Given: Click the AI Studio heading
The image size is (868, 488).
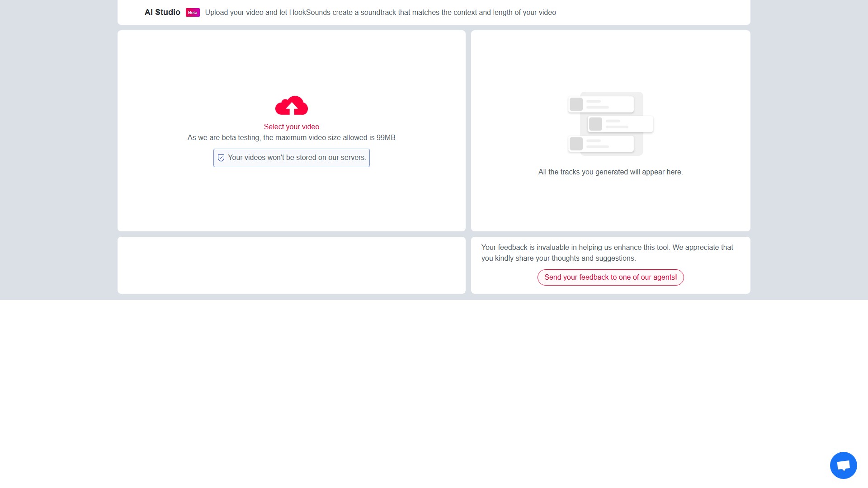Looking at the screenshot, I should pos(162,12).
